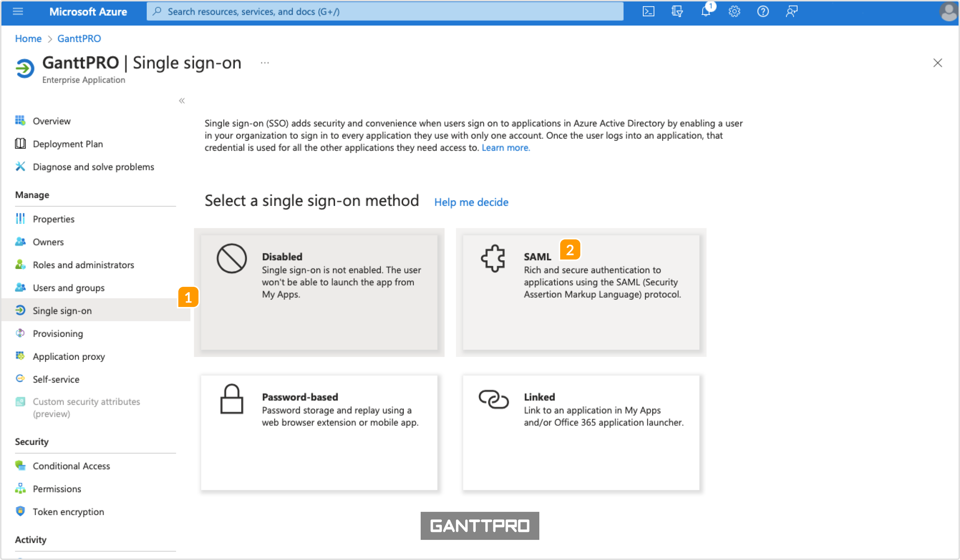Open the Learn more link
The width and height of the screenshot is (960, 560).
506,147
